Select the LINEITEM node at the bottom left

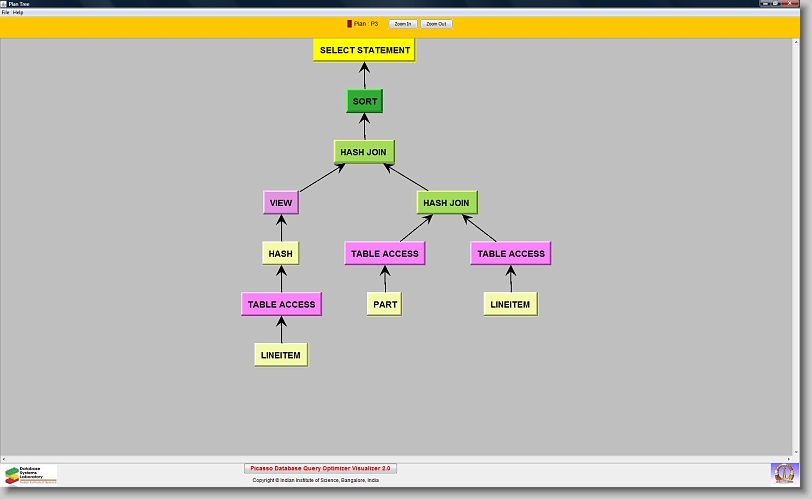[280, 355]
